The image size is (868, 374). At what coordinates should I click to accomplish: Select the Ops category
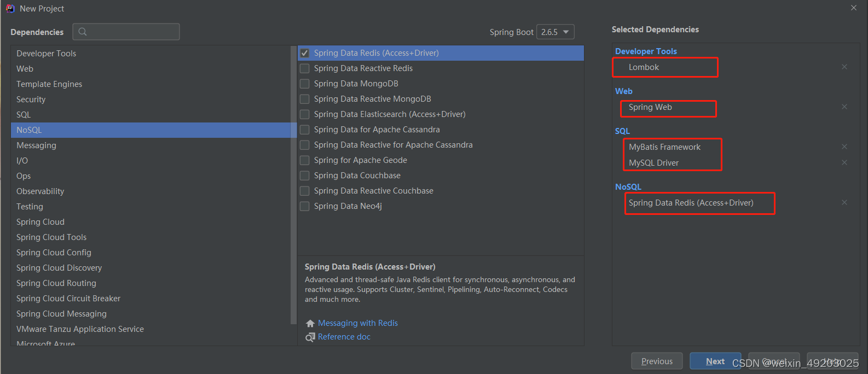point(151,176)
